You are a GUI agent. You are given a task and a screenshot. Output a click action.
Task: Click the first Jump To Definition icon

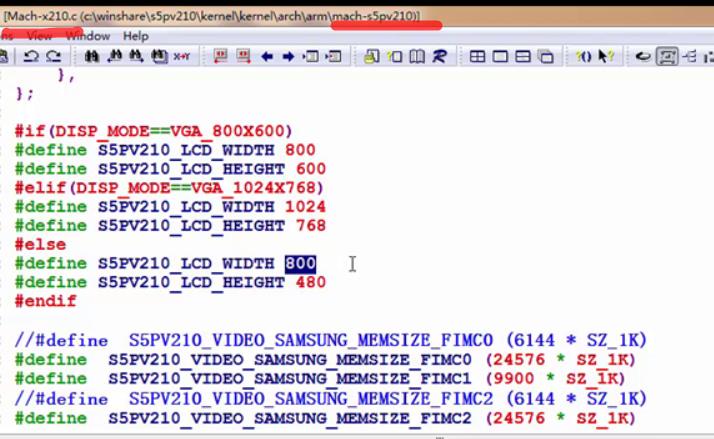pos(311,56)
